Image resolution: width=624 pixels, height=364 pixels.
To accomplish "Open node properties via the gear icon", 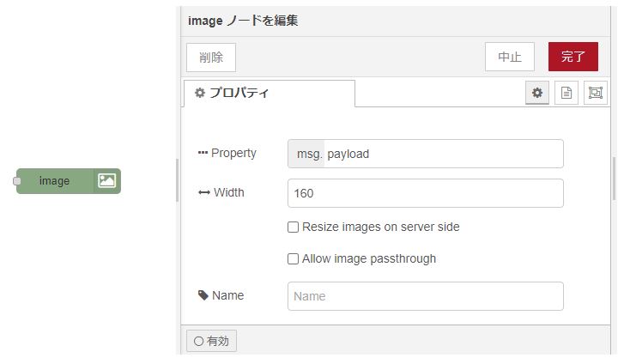I will (x=537, y=94).
